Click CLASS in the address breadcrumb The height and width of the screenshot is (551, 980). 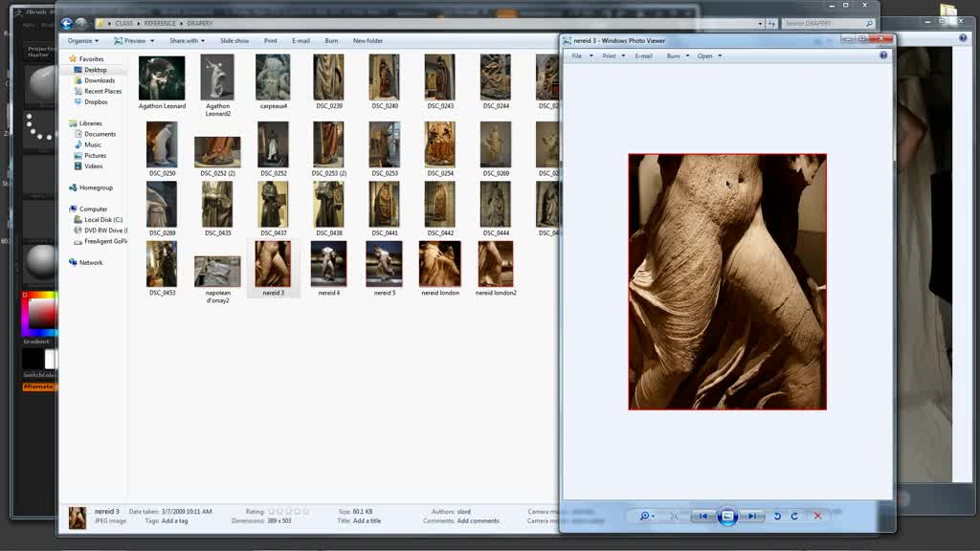coord(123,23)
